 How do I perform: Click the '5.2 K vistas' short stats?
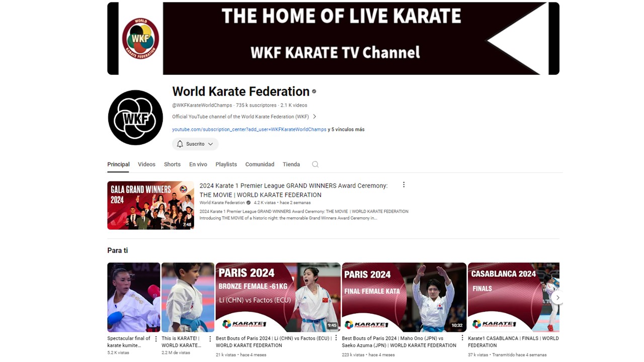coord(118,352)
